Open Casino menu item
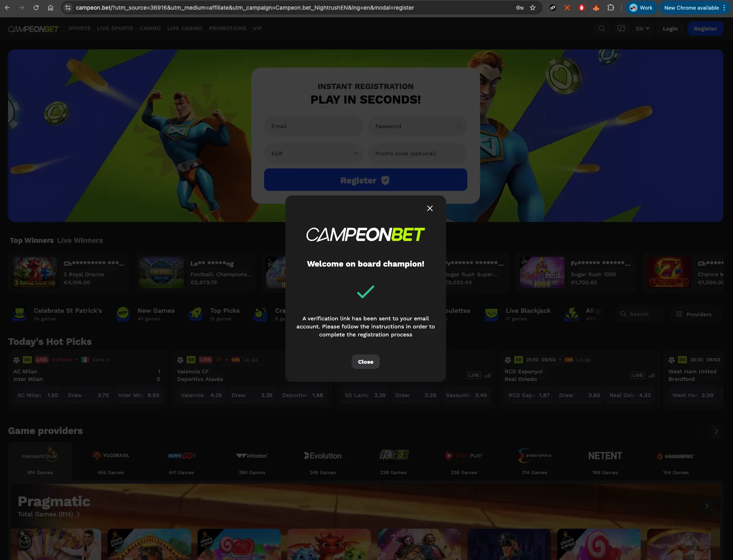 tap(150, 29)
